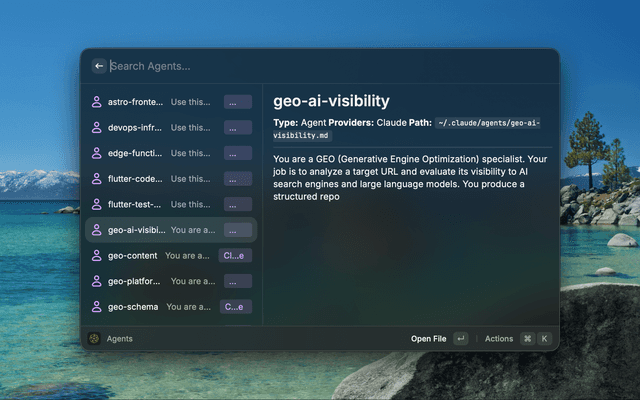Select the astro-fronte... agent person icon
The height and width of the screenshot is (400, 640).
tap(97, 102)
